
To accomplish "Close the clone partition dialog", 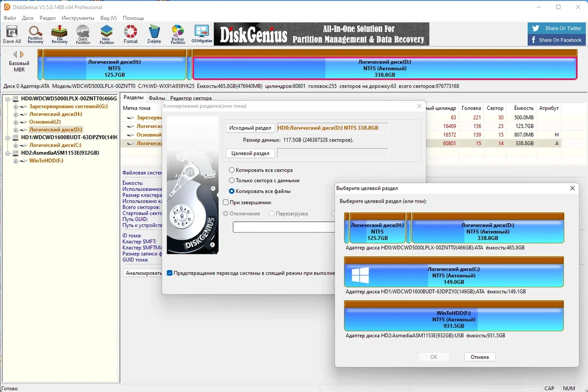I will click(419, 106).
